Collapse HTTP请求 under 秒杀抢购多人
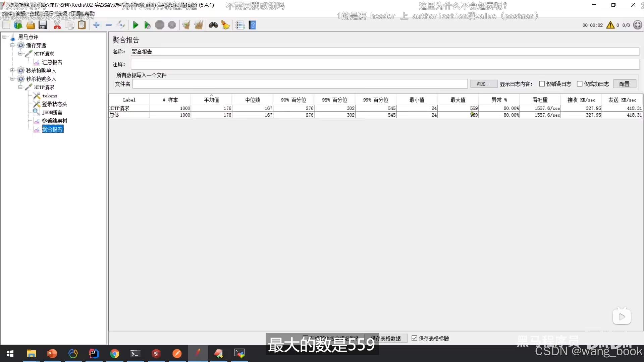Screen dimensions: 644x362 click(20, 87)
